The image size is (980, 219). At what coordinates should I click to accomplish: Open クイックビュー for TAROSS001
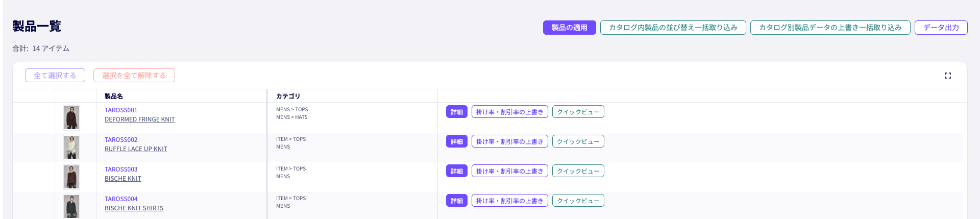point(578,112)
